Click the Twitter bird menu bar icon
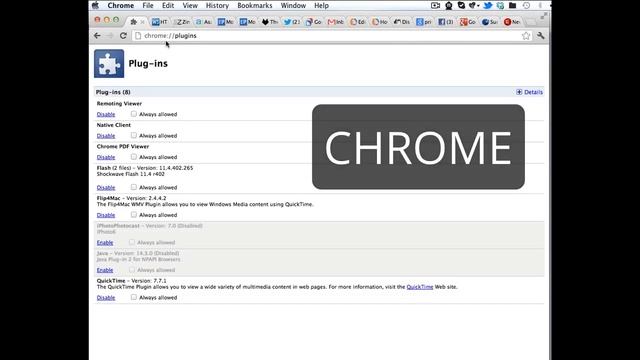Viewport: 640px width, 360px height. pyautogui.click(x=487, y=5)
